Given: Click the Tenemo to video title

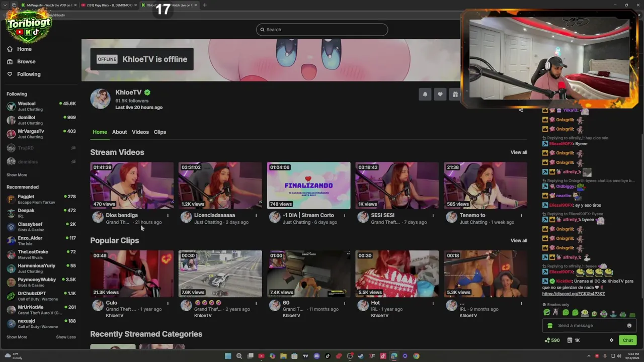Looking at the screenshot, I should point(472,215).
